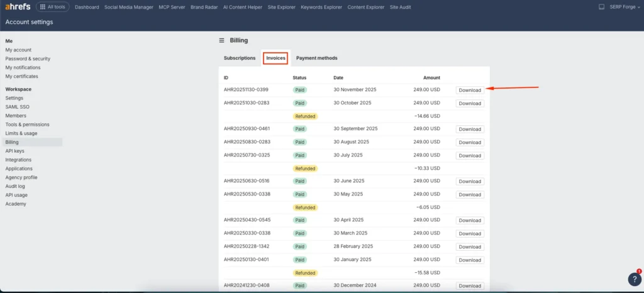
Task: Go to Social Media Manager
Action: (x=128, y=7)
